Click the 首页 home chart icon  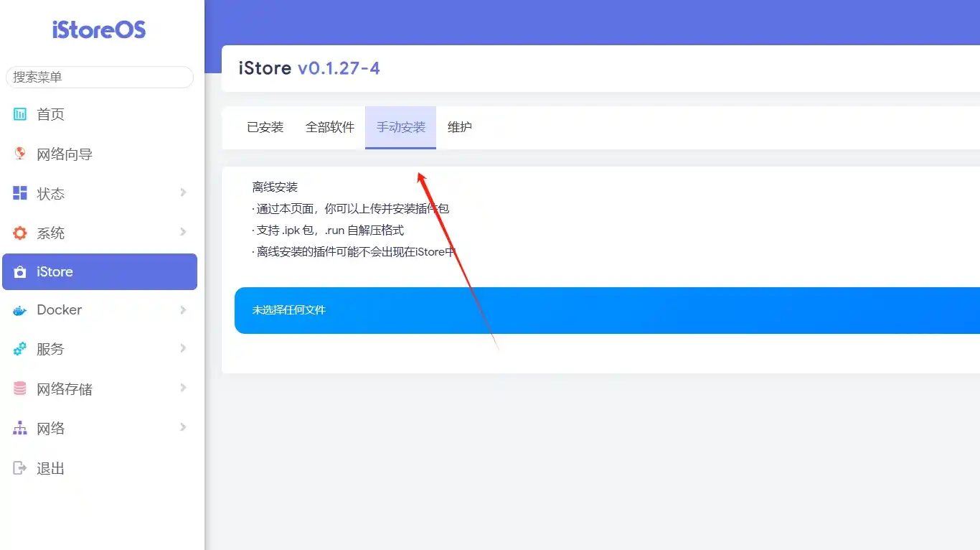pyautogui.click(x=20, y=114)
